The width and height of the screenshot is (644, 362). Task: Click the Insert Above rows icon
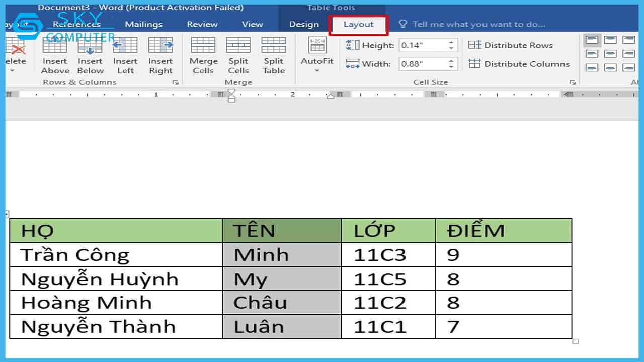click(55, 55)
